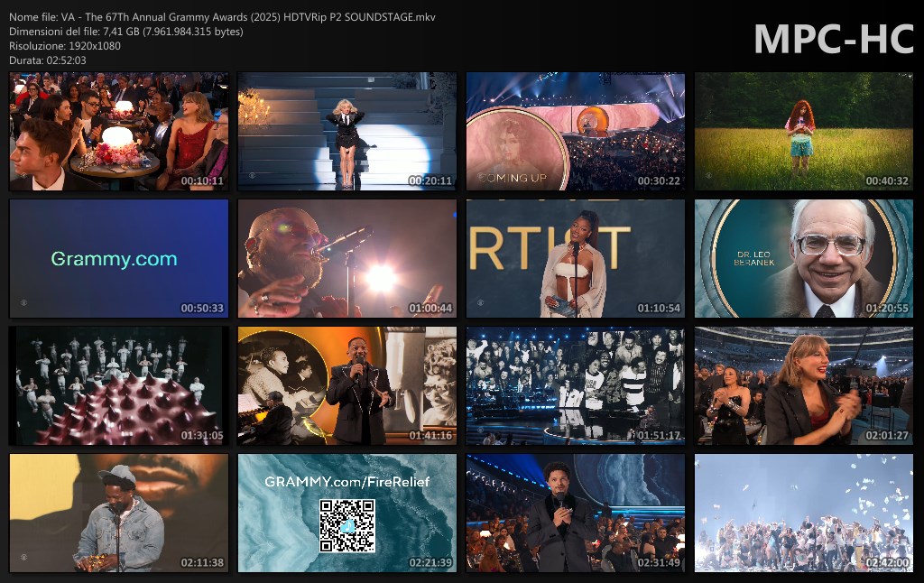Click the GRAMMY.com/FireRelief heading text
The image size is (924, 583).
click(x=347, y=482)
